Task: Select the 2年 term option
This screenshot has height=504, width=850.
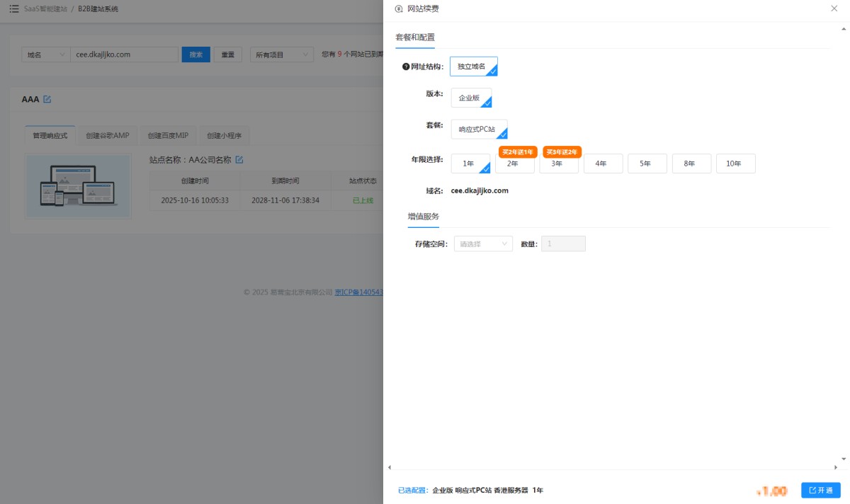Action: (514, 164)
